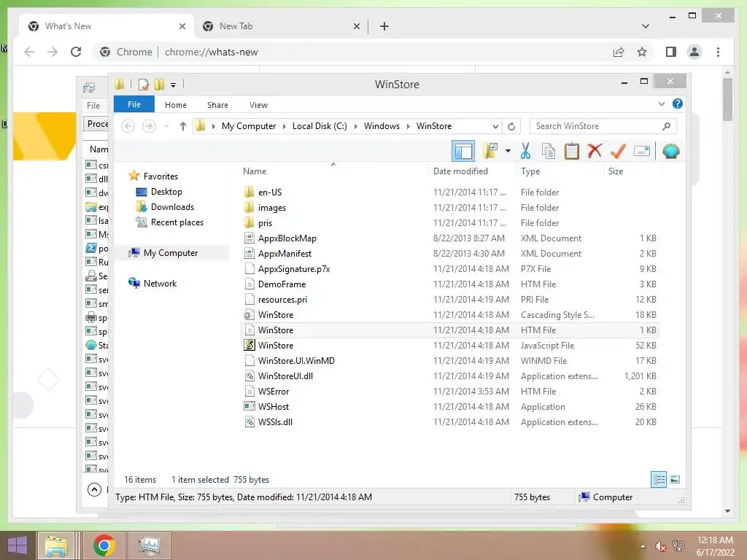Select the DemoFrame HTM file

[282, 284]
